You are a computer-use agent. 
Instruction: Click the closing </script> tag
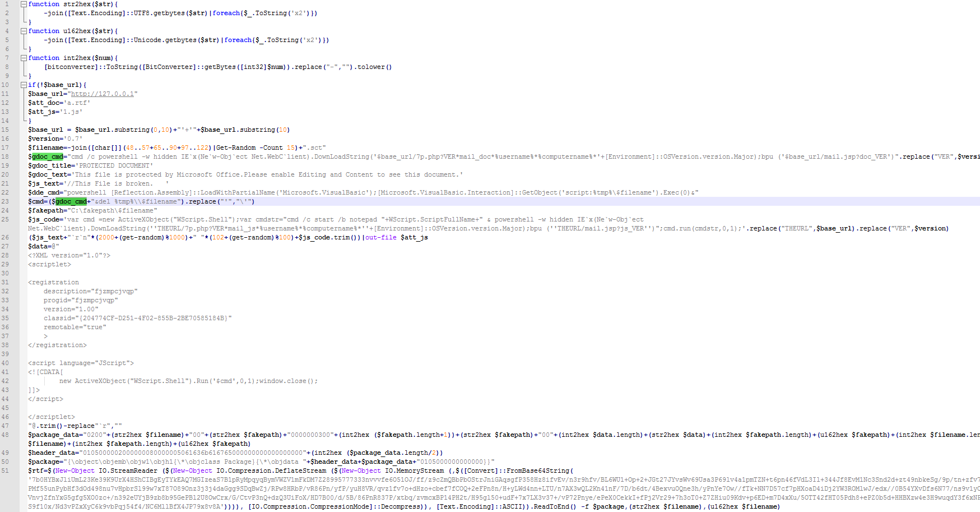point(45,399)
